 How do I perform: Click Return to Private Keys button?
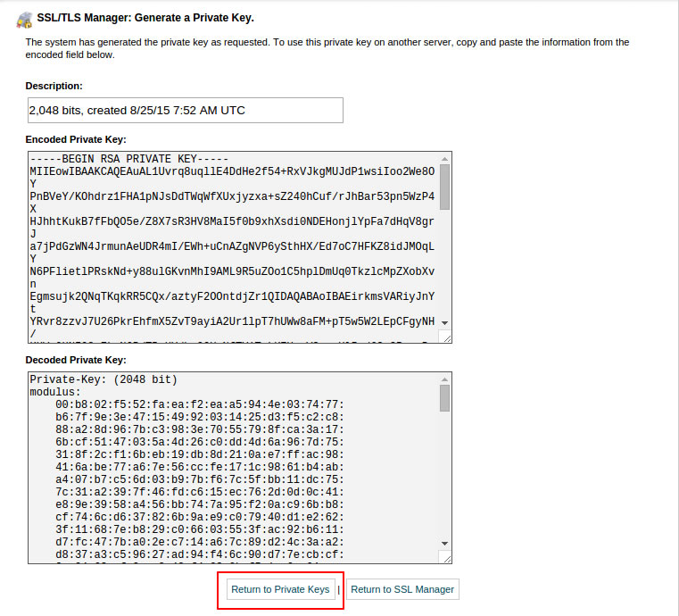[280, 589]
